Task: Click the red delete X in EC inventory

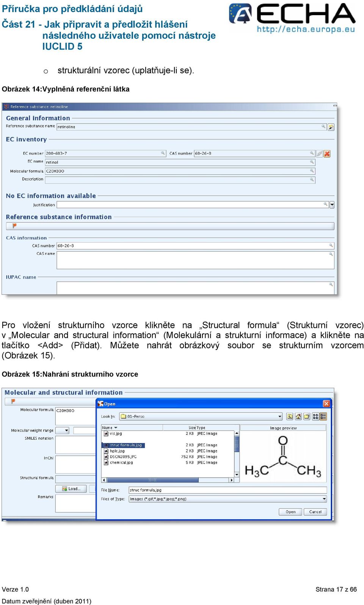Action: [x=327, y=154]
